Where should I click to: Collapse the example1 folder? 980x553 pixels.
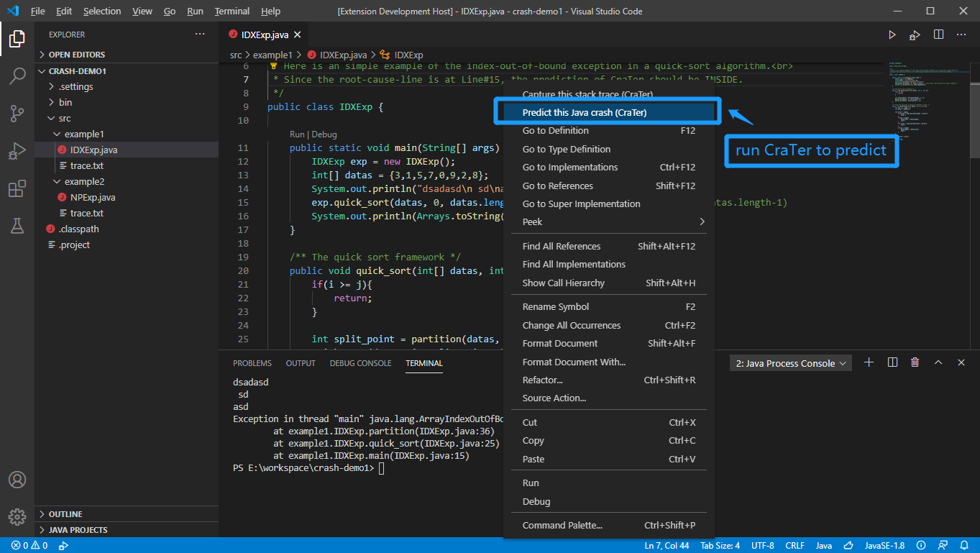point(127,134)
